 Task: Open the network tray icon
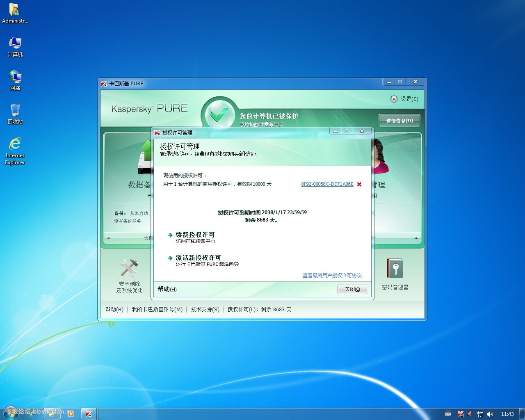coord(480,414)
